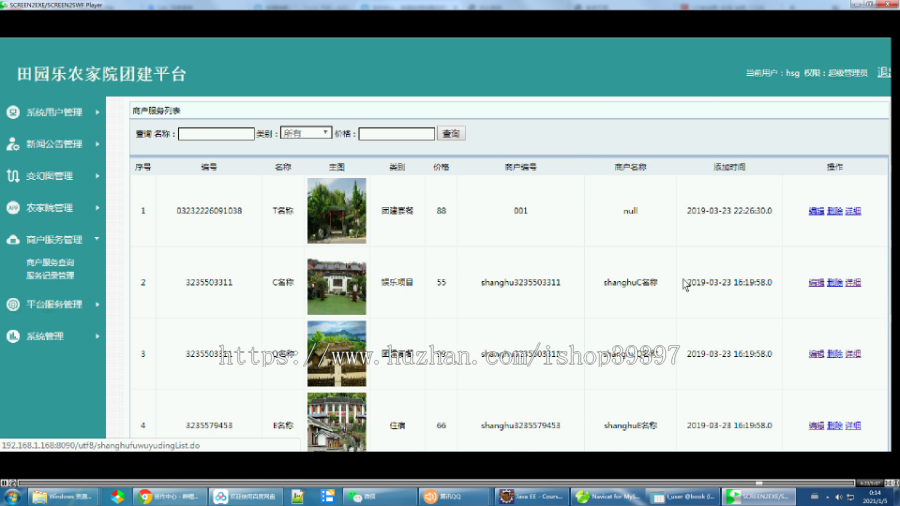Click the 平台服务管理 target icon
The width and height of the screenshot is (900, 506).
tap(13, 304)
